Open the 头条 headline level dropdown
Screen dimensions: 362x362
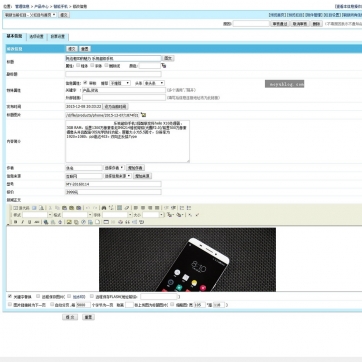coord(154,83)
